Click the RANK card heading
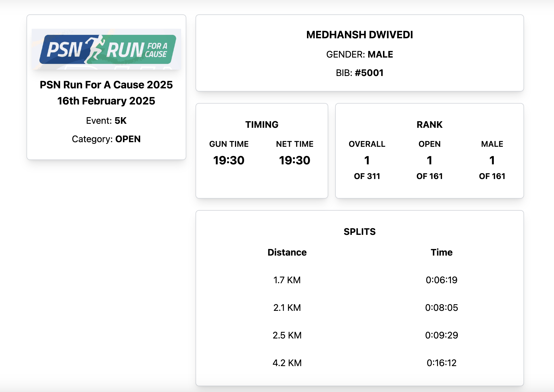Viewport: 554px width, 392px height. [x=429, y=125]
